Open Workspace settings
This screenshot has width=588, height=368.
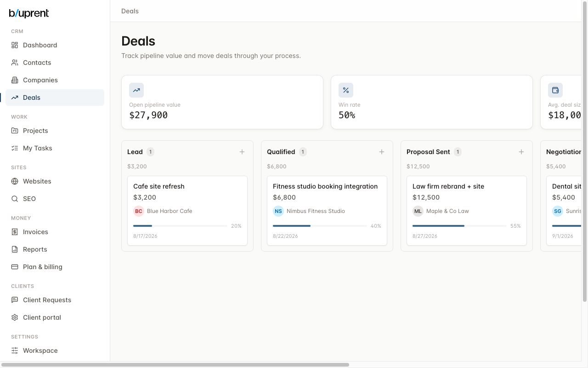55,351
